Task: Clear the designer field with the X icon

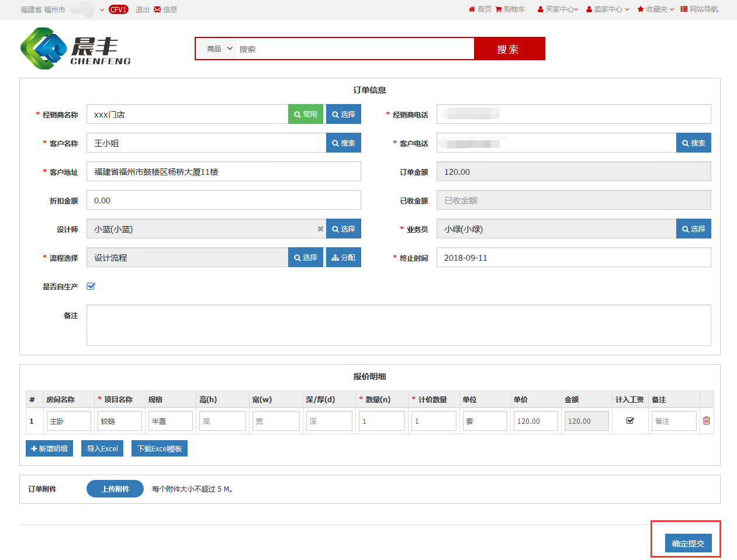Action: tap(320, 229)
